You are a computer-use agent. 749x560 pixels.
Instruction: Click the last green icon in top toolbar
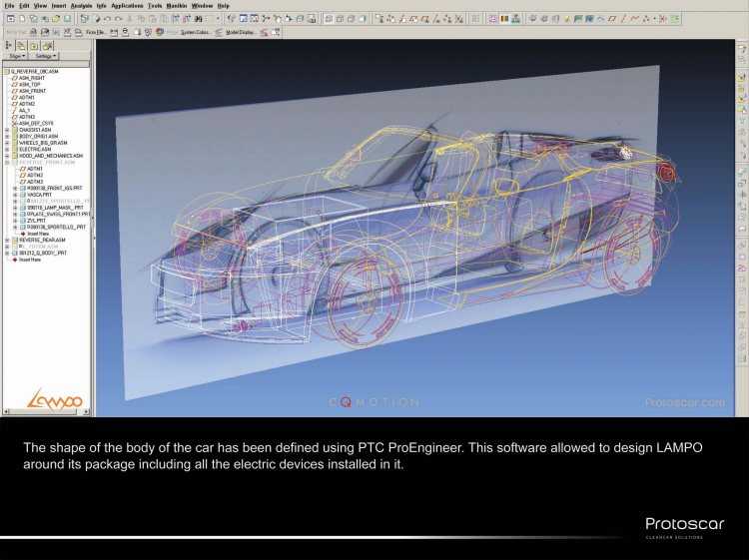click(x=674, y=19)
